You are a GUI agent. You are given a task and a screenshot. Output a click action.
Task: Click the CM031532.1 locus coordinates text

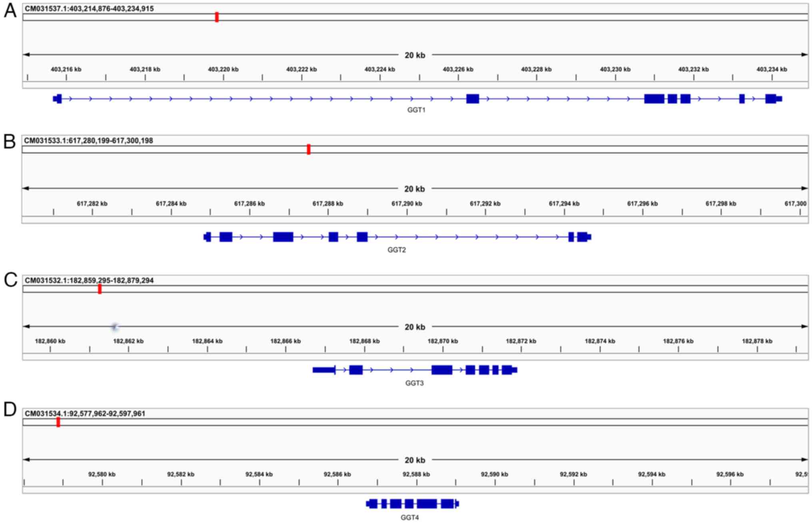89,281
